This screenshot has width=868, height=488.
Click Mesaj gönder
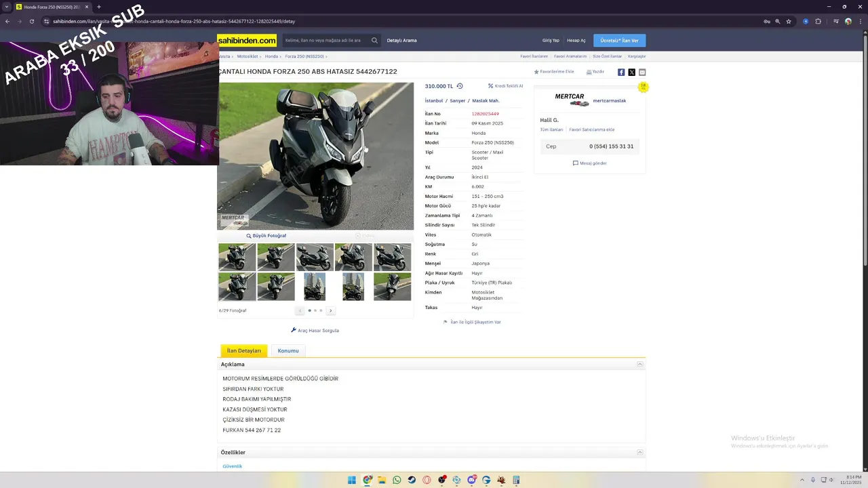point(590,163)
